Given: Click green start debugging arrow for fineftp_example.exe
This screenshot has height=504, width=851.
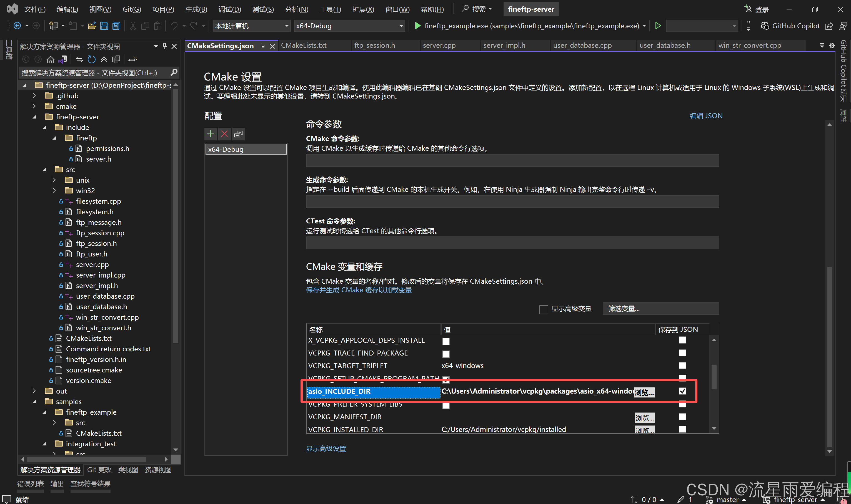Looking at the screenshot, I should [x=418, y=26].
